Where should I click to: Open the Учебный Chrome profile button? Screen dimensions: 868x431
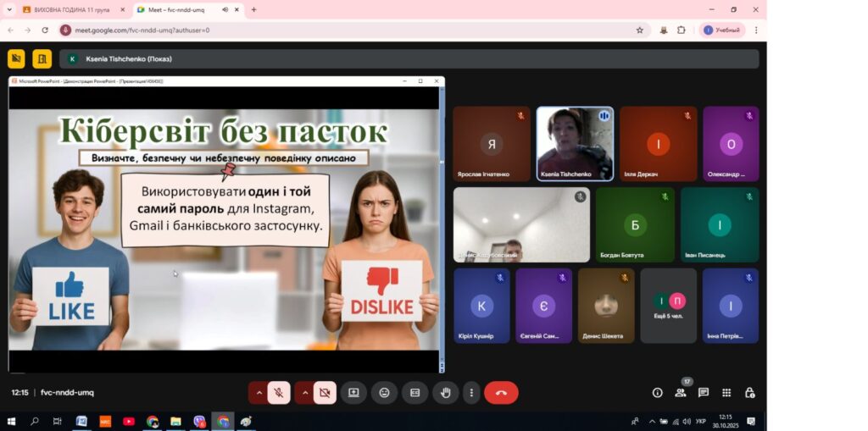click(x=721, y=30)
